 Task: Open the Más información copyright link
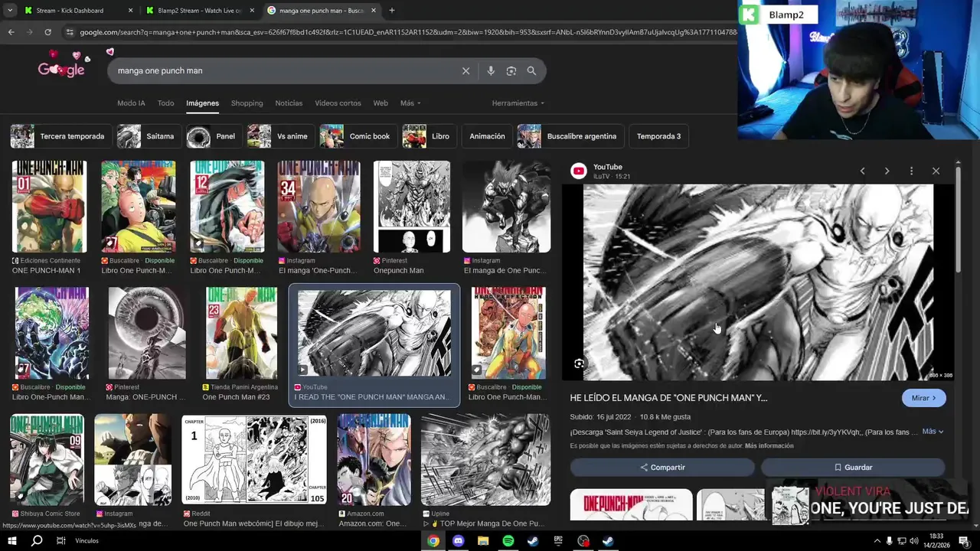click(x=769, y=445)
